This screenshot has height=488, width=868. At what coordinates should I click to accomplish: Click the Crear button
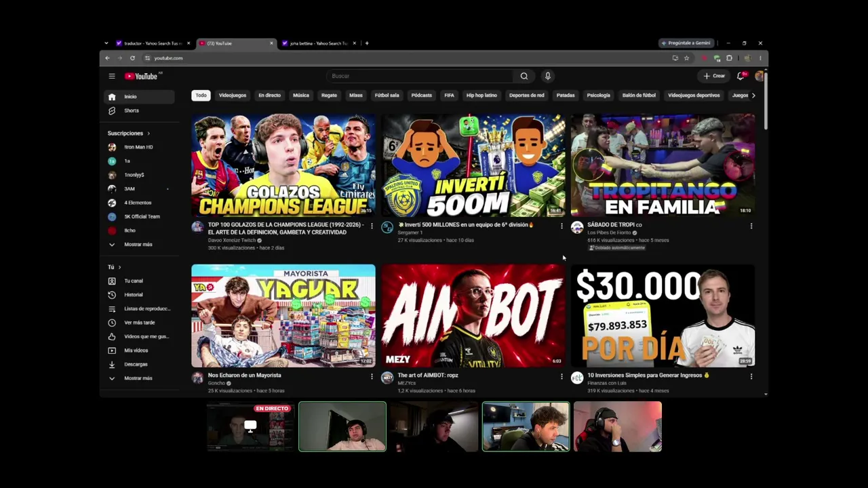coord(715,76)
